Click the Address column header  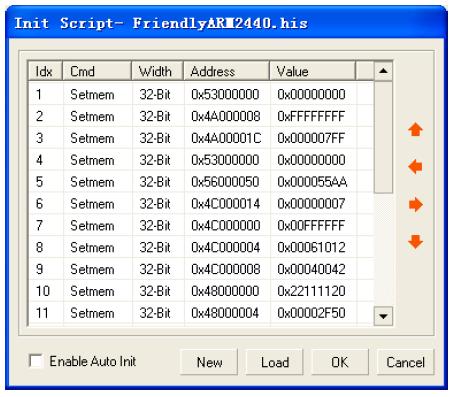point(226,71)
